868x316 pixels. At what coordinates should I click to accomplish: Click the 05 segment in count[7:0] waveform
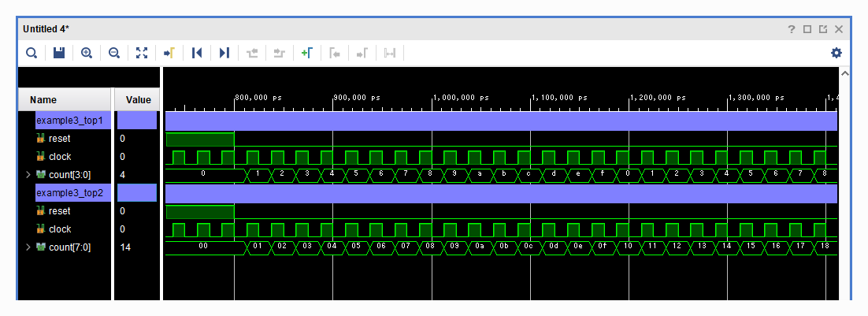click(356, 247)
